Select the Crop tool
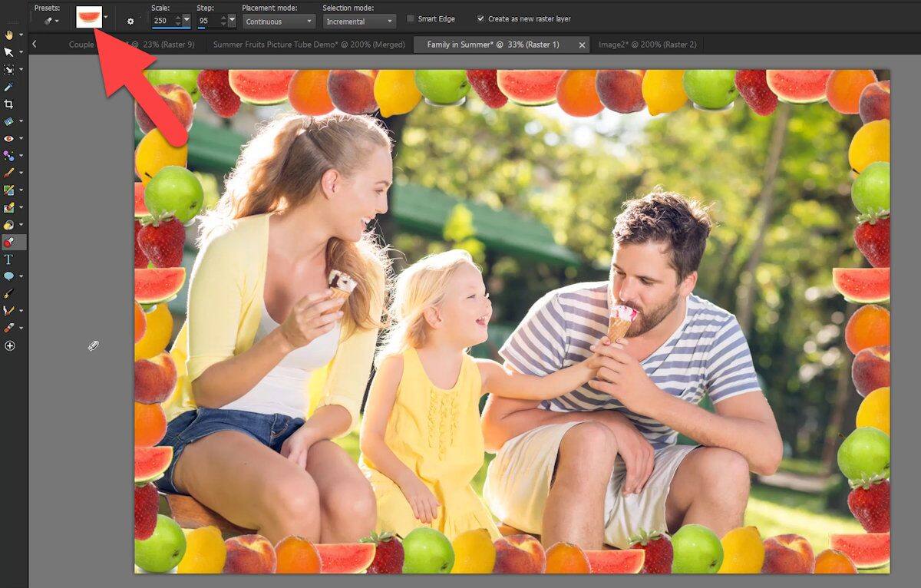This screenshot has width=921, height=588. tap(9, 104)
